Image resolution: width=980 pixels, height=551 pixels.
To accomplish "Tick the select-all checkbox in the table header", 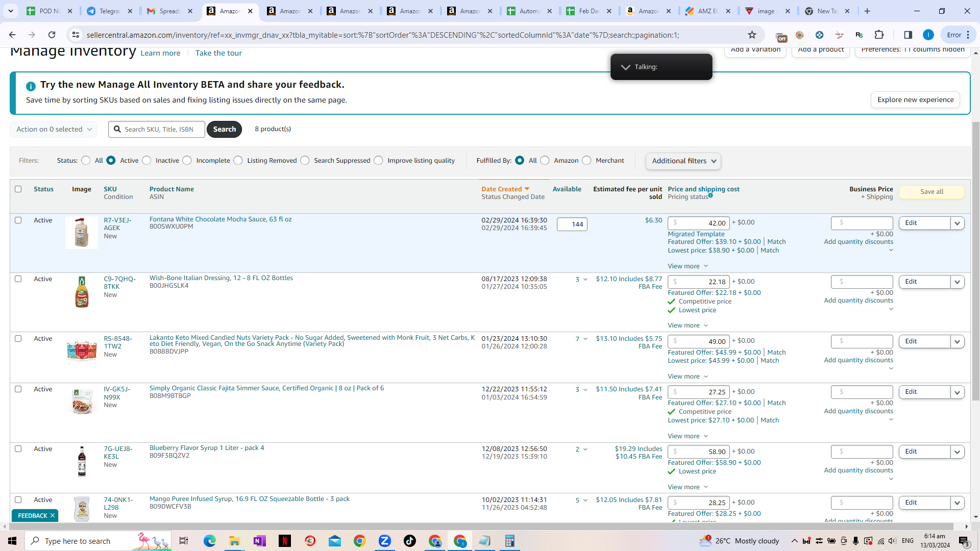I will pyautogui.click(x=18, y=189).
